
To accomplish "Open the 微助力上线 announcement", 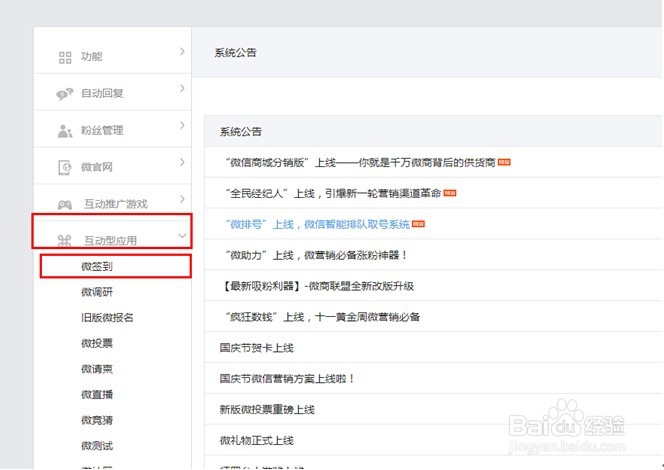I will pos(316,255).
